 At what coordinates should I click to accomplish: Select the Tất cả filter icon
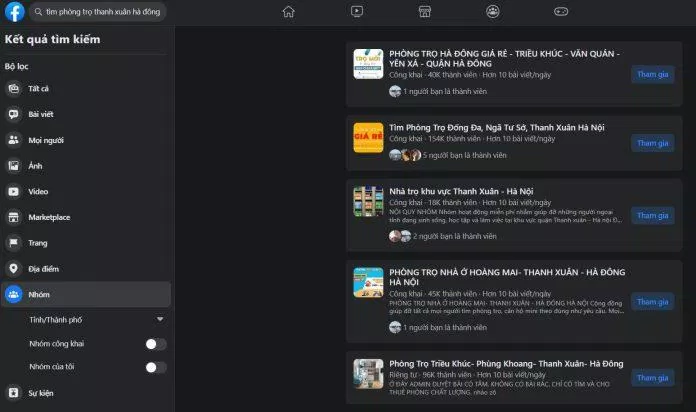[14, 89]
